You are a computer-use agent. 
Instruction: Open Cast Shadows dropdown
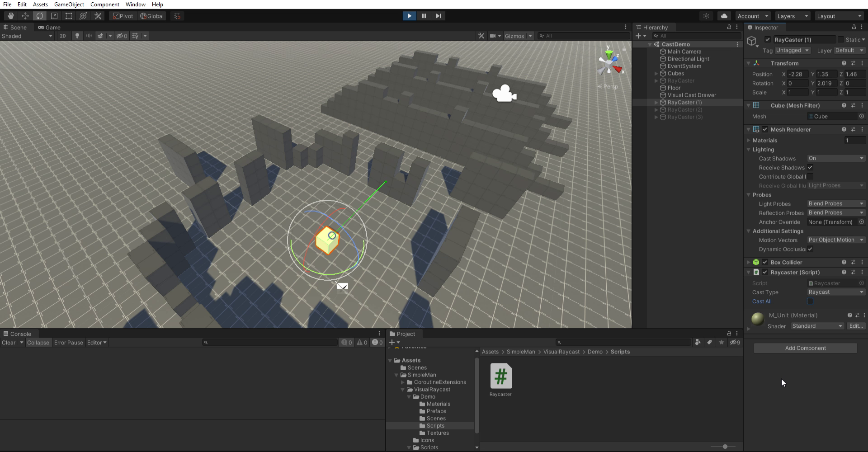pos(836,158)
